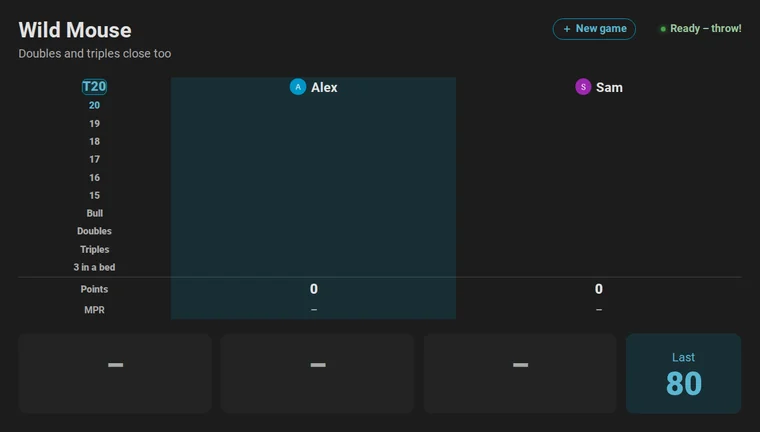This screenshot has height=432, width=760.
Task: Click Sam player name
Action: point(609,87)
